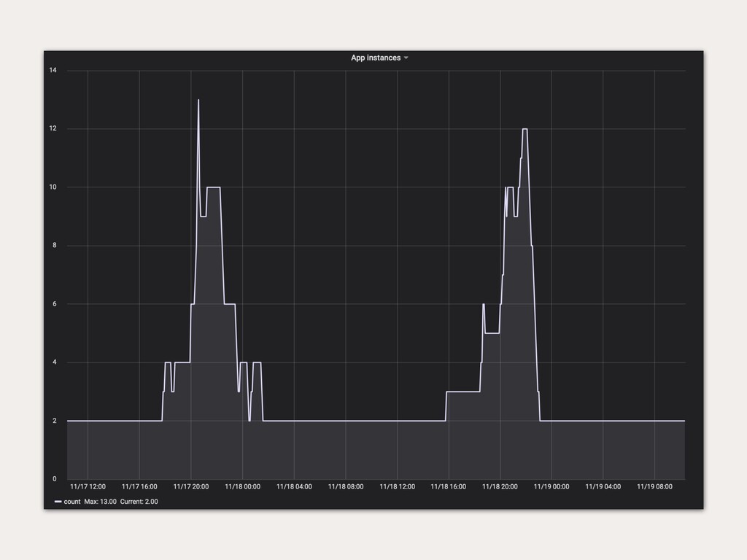
Task: Click the 12-instance plateau peak on 11/18 evening
Action: click(525, 129)
